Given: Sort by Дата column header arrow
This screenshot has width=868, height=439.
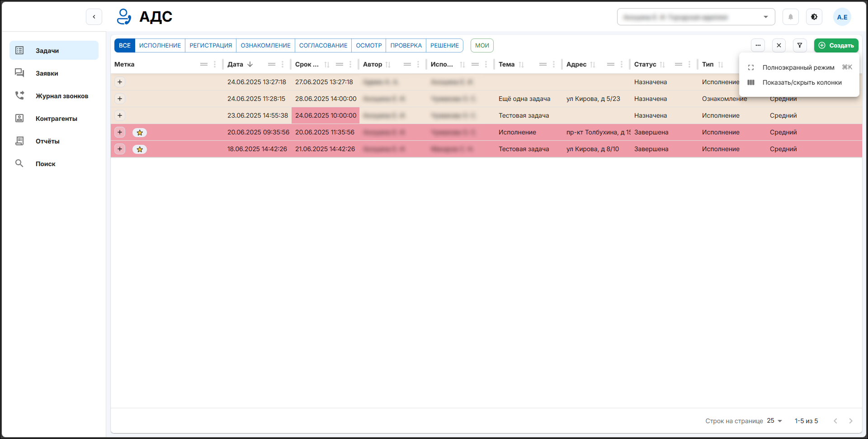Looking at the screenshot, I should point(250,64).
